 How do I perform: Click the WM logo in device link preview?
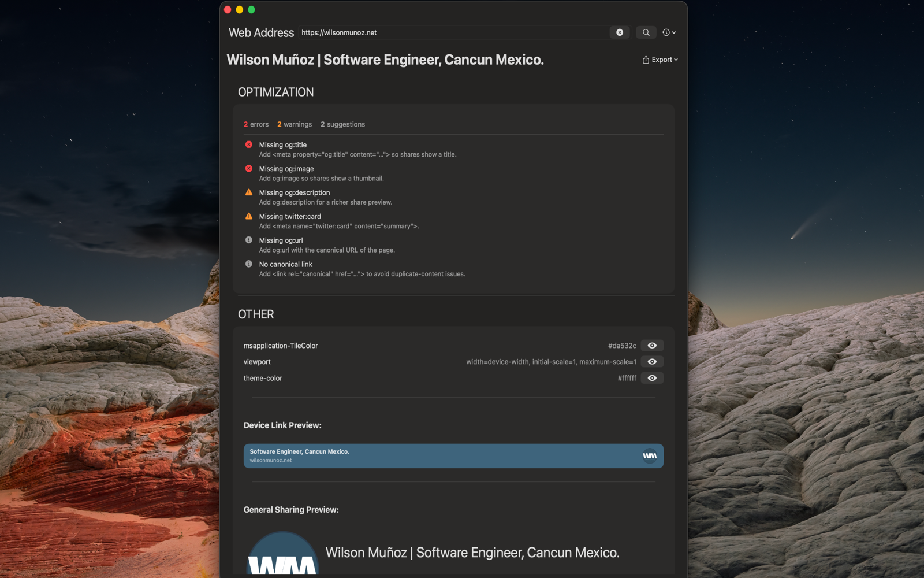tap(650, 456)
